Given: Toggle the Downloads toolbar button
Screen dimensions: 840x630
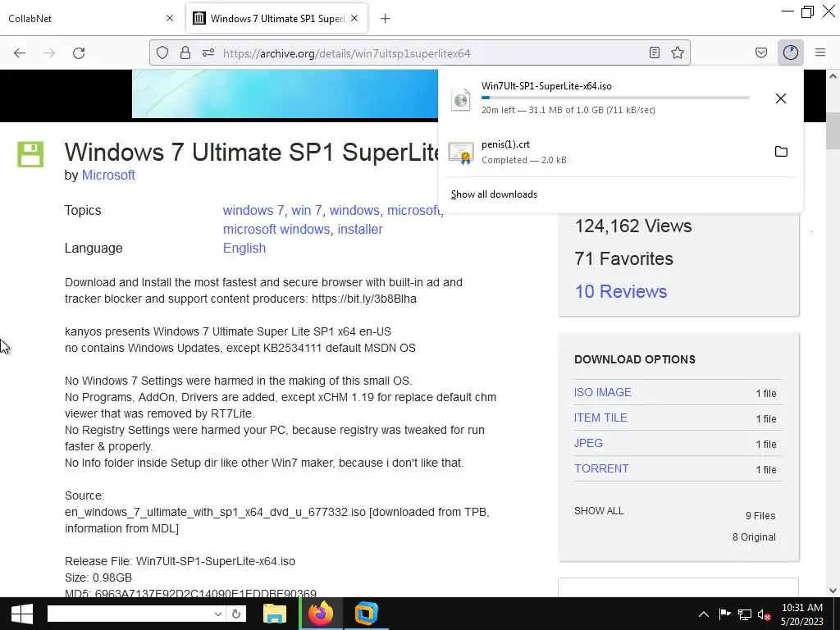Looking at the screenshot, I should (791, 52).
